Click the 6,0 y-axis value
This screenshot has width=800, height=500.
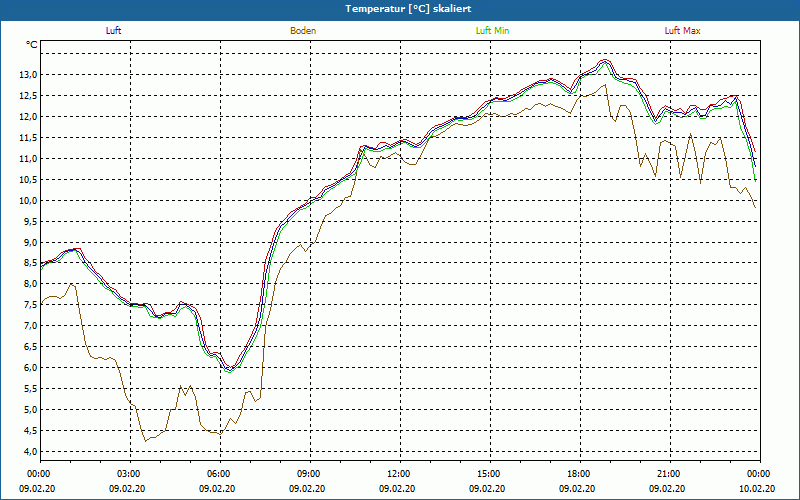tap(30, 368)
